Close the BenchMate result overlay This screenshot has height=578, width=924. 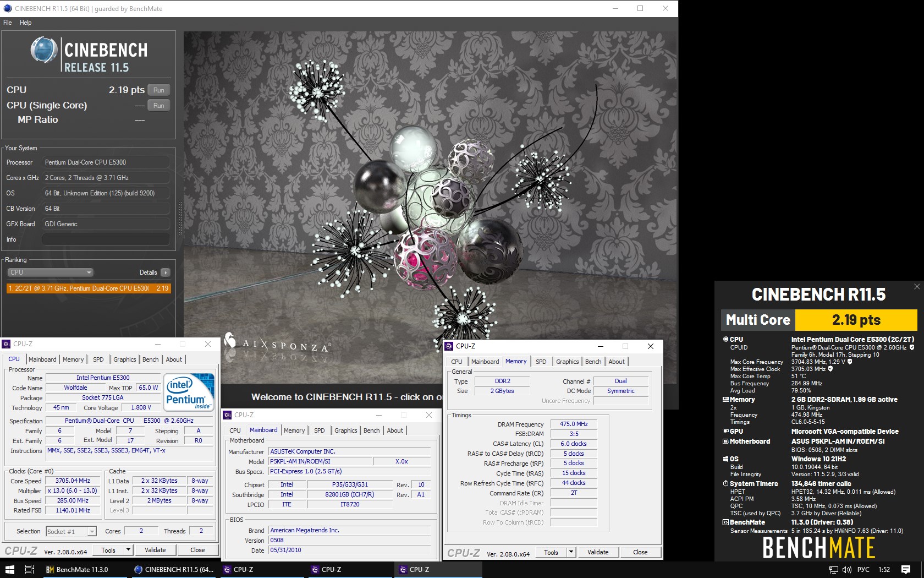(x=917, y=286)
